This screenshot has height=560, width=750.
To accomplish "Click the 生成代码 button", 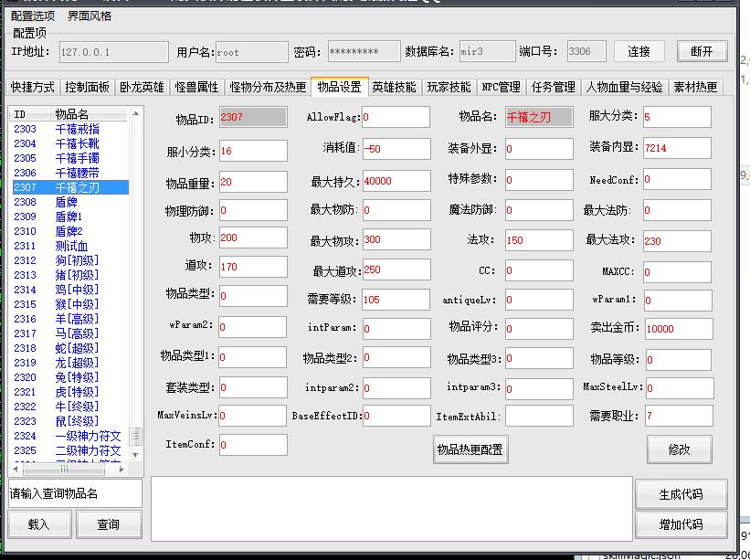I will [681, 494].
